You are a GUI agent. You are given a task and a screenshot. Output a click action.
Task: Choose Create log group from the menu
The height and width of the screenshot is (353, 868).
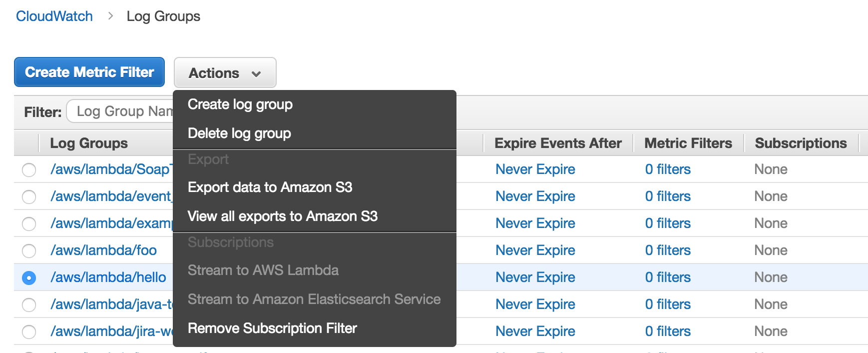coord(239,104)
